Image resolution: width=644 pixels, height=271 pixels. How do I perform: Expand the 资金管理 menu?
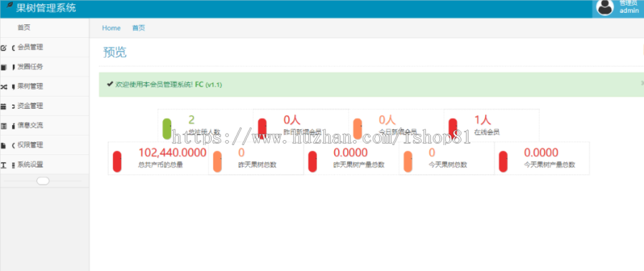(x=44, y=106)
